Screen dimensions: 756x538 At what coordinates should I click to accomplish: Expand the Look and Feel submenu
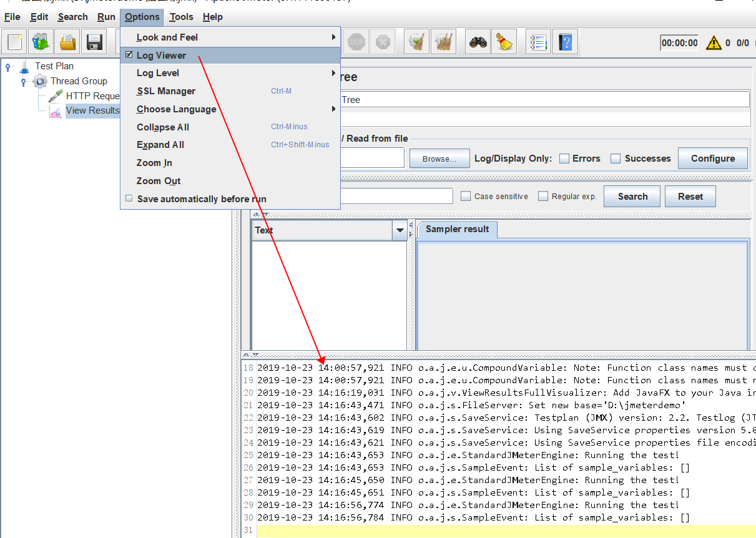coord(230,37)
